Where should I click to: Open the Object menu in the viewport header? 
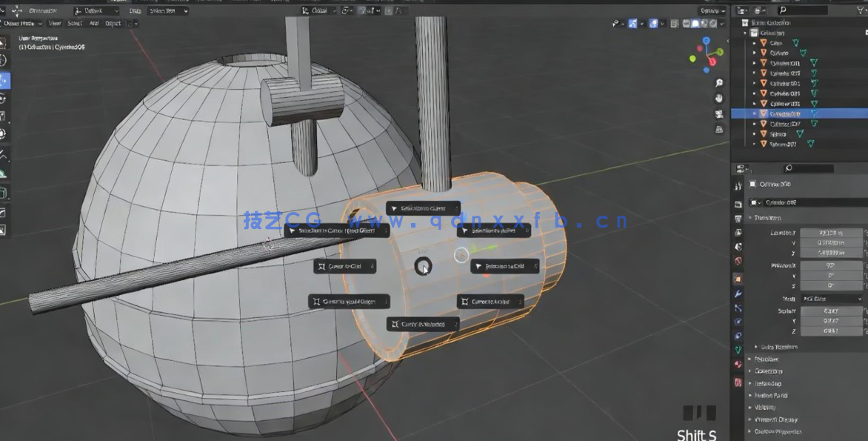[x=115, y=23]
